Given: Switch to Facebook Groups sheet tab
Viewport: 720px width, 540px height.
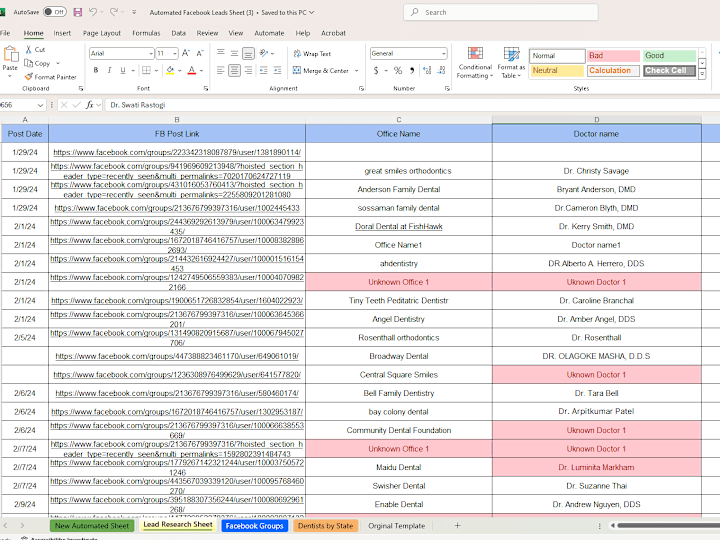Looking at the screenshot, I should 254,526.
